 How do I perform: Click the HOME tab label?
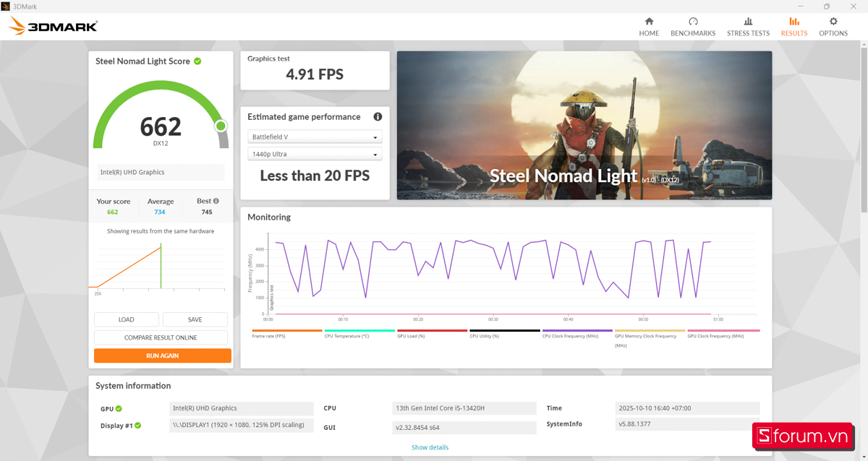[x=649, y=33]
